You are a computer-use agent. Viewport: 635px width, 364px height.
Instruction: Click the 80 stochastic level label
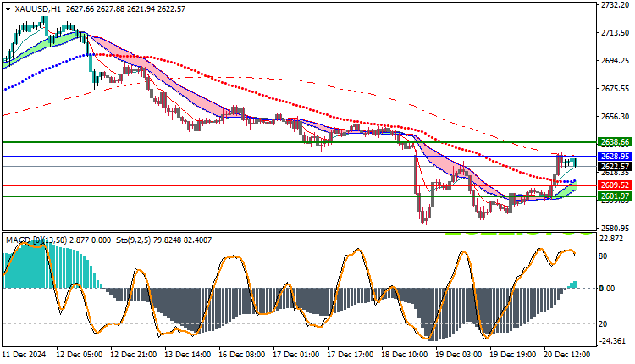click(603, 256)
